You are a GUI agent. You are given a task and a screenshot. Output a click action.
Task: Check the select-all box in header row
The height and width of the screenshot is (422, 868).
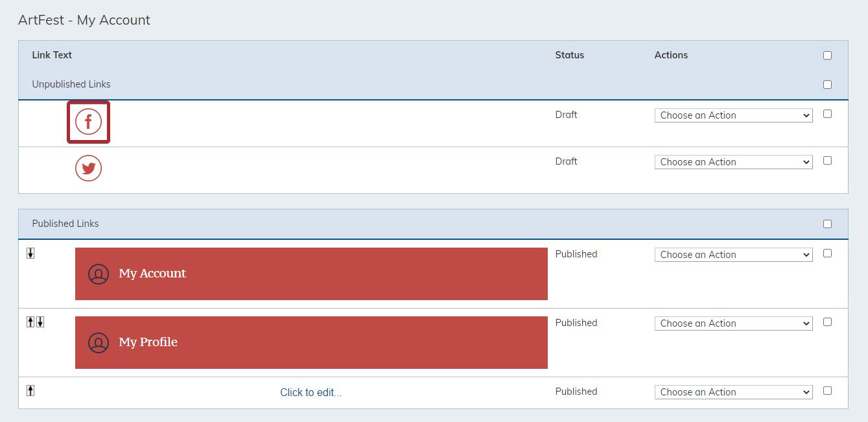827,55
